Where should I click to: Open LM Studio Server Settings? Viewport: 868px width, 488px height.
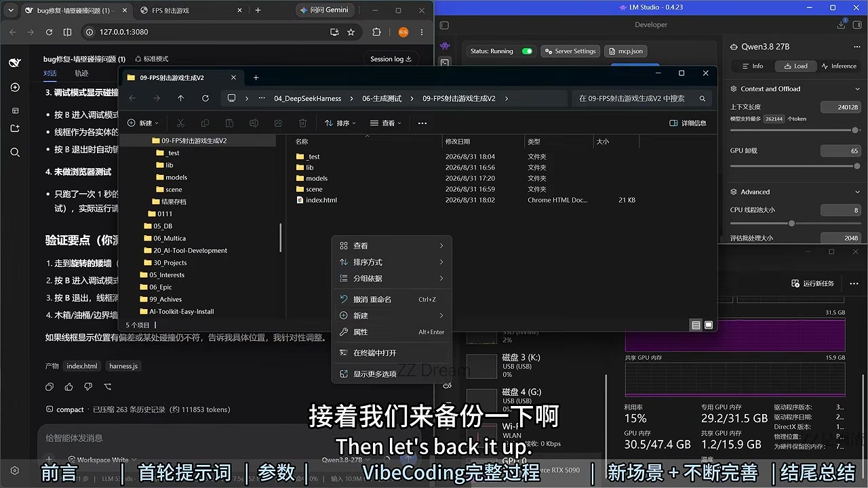[x=570, y=52]
